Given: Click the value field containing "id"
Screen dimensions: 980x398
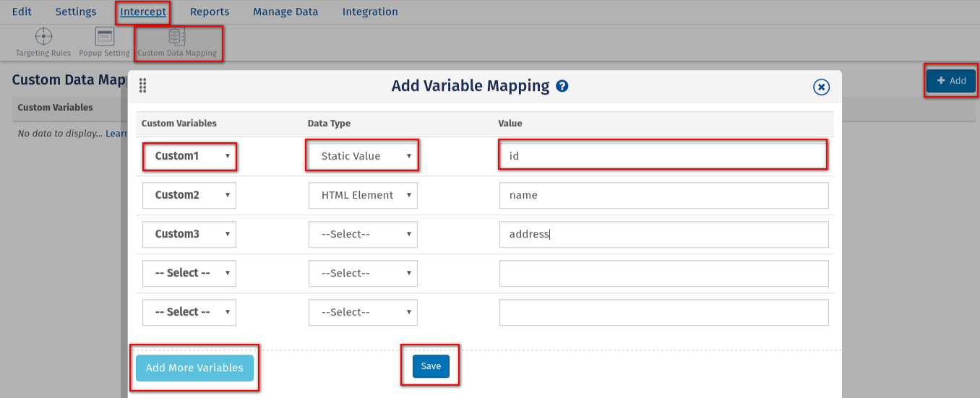Looking at the screenshot, I should coord(663,156).
